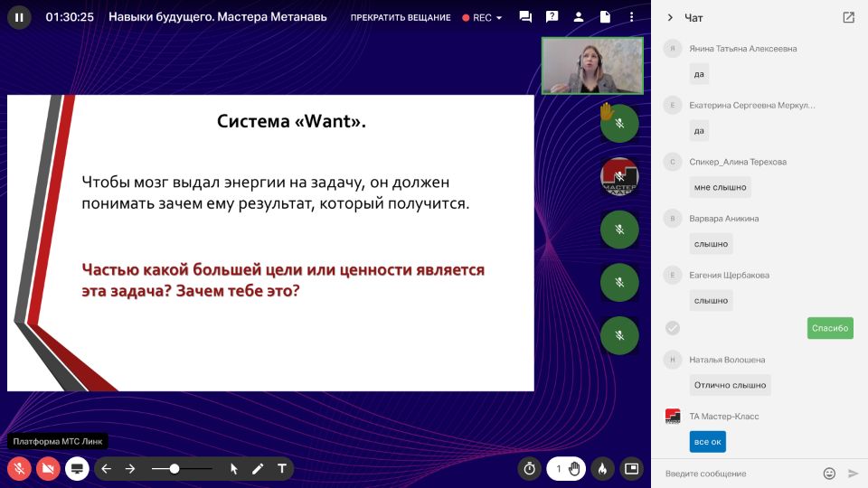The height and width of the screenshot is (488, 868).
Task: Click the fire reaction icon
Action: 602,469
